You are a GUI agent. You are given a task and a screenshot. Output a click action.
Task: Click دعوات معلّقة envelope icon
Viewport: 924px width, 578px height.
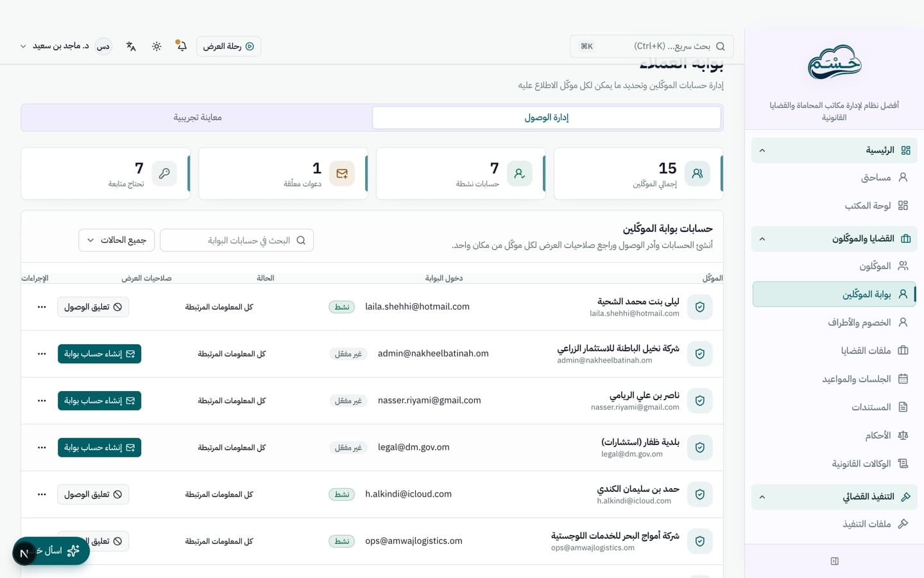(342, 173)
